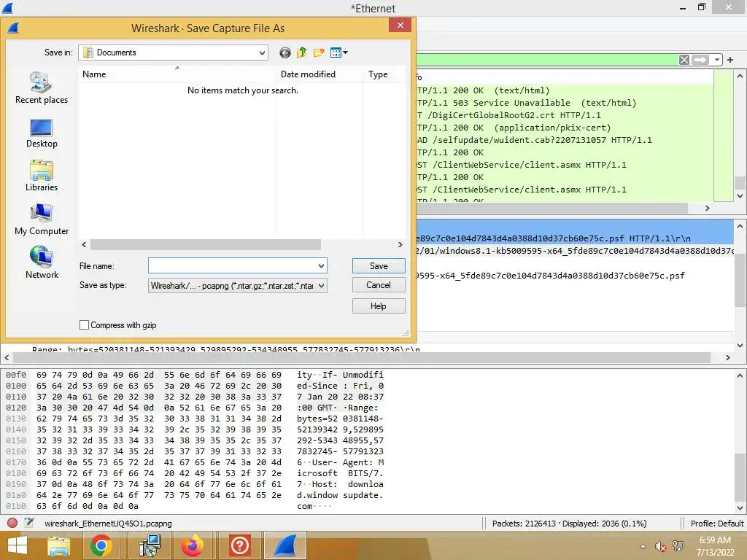Open Windows Start menu

pyautogui.click(x=18, y=545)
